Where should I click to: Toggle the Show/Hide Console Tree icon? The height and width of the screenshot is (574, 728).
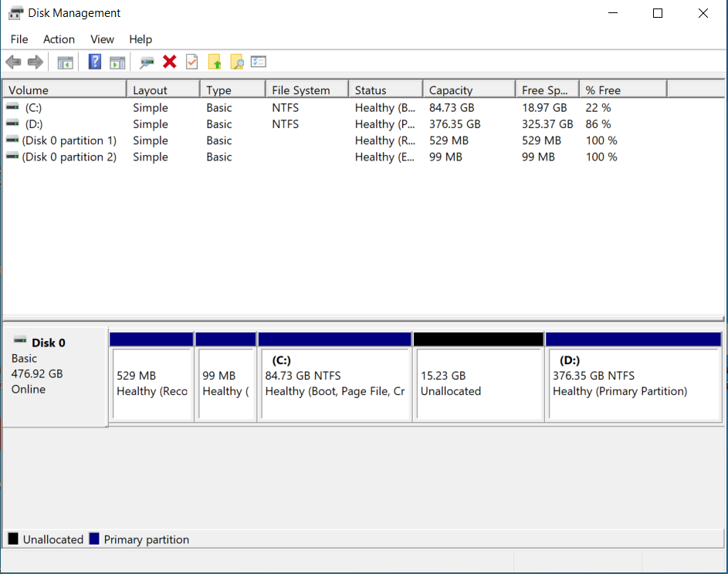(x=66, y=62)
